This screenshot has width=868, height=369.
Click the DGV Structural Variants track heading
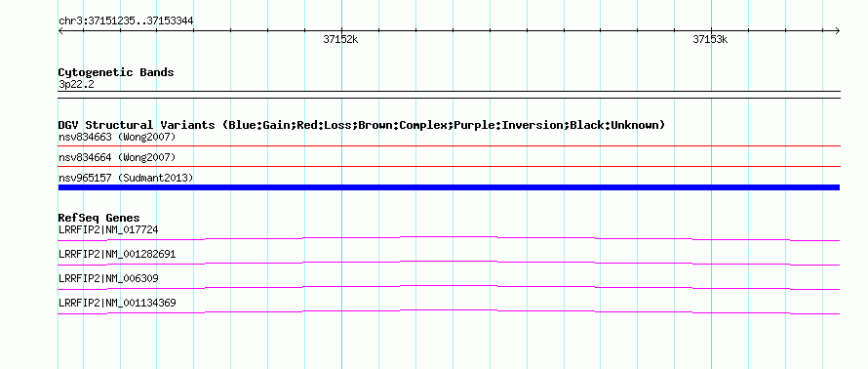pos(362,125)
